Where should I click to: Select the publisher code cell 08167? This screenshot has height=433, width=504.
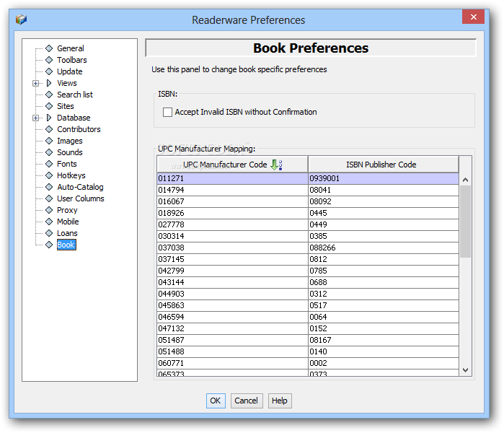(x=384, y=341)
